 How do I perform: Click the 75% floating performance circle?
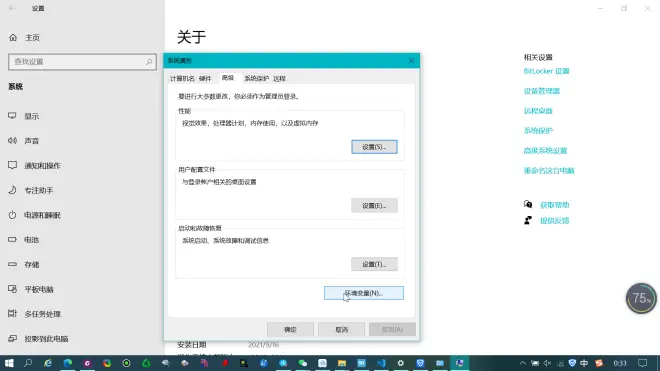641,299
